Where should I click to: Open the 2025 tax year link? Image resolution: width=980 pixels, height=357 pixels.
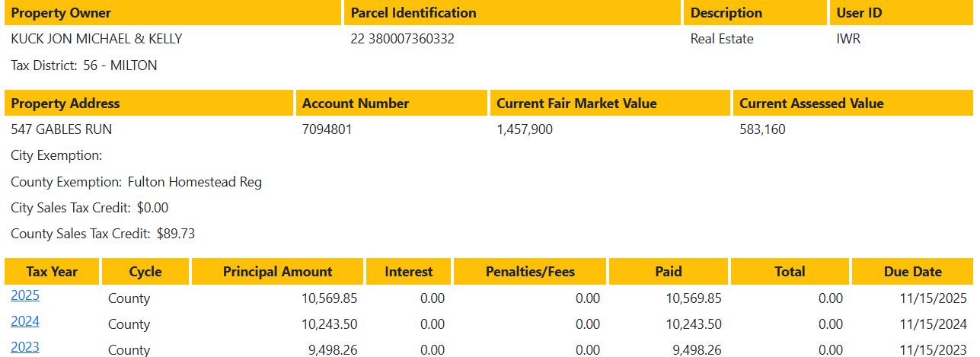(25, 295)
